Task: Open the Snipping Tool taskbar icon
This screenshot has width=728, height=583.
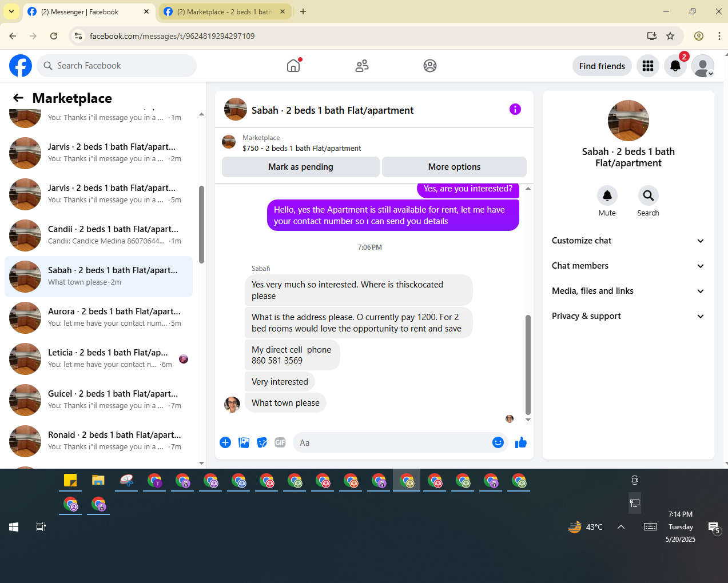Action: (x=126, y=481)
